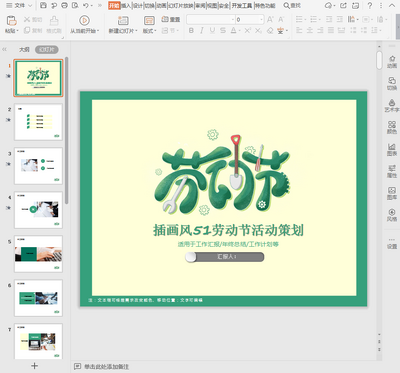Toggle the Outline (大纲) view
The height and width of the screenshot is (373, 400).
click(x=24, y=50)
